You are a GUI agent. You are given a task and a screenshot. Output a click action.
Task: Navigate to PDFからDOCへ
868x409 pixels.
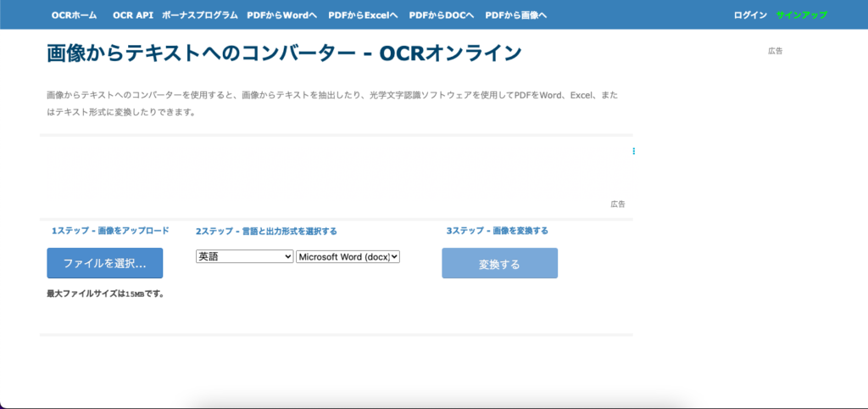(x=442, y=15)
